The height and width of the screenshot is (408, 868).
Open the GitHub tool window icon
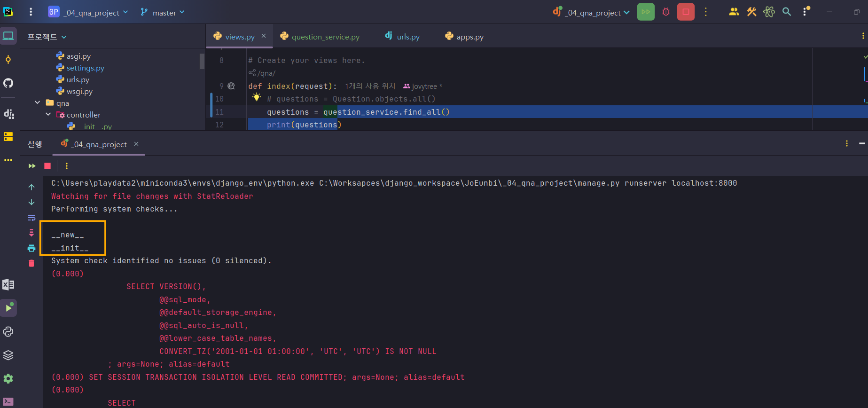pos(8,83)
